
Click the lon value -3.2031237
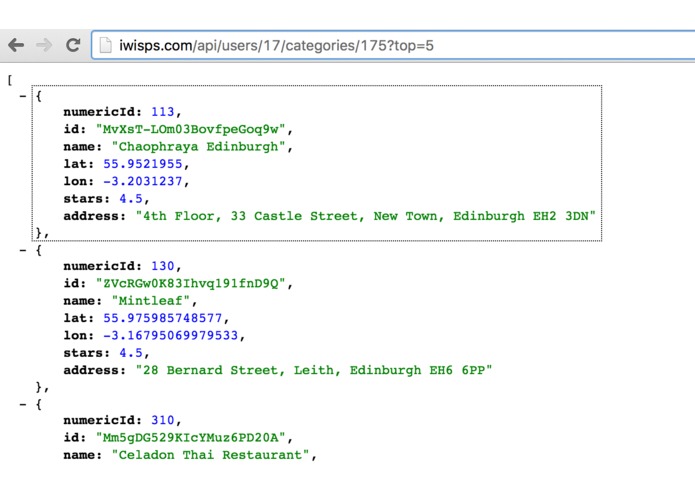143,181
